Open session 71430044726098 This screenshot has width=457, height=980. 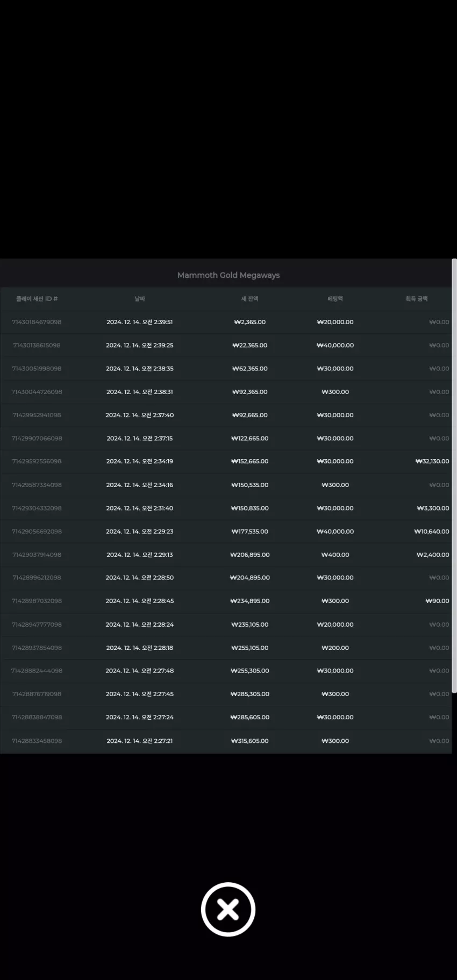pyautogui.click(x=37, y=392)
